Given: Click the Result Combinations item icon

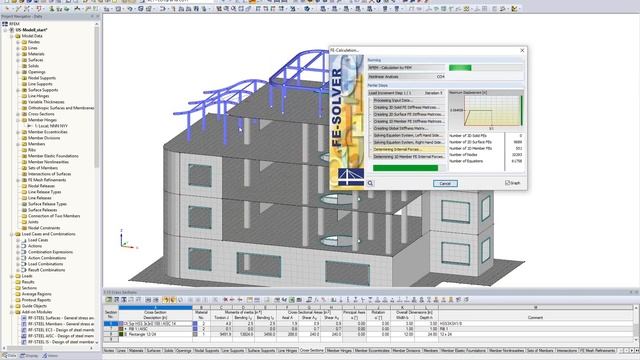Looking at the screenshot, I should pyautogui.click(x=24, y=270).
